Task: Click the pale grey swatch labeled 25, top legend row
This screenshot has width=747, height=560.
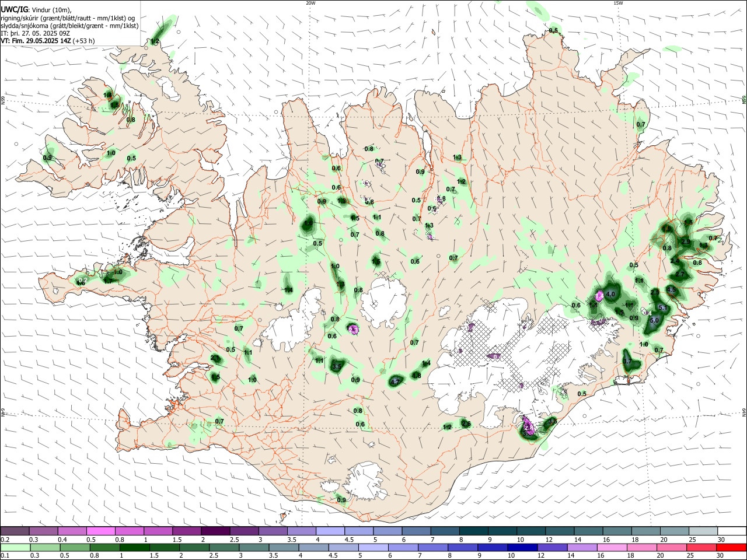Action: click(704, 531)
